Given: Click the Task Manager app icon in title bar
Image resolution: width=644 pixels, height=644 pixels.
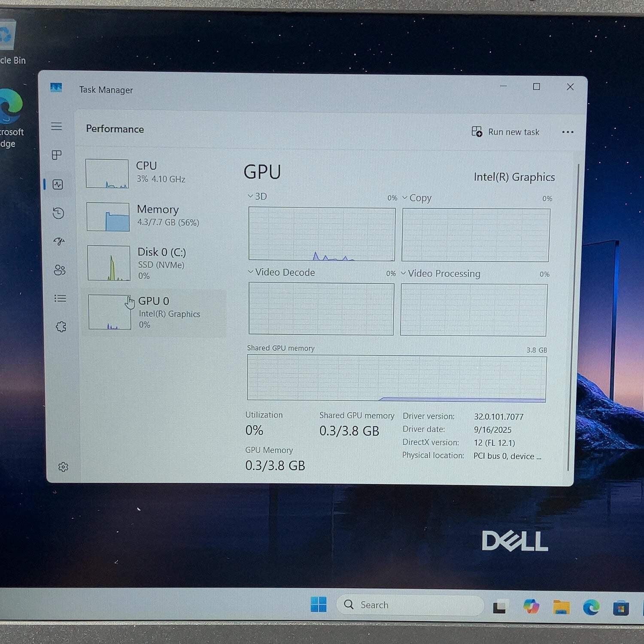Looking at the screenshot, I should (x=56, y=88).
